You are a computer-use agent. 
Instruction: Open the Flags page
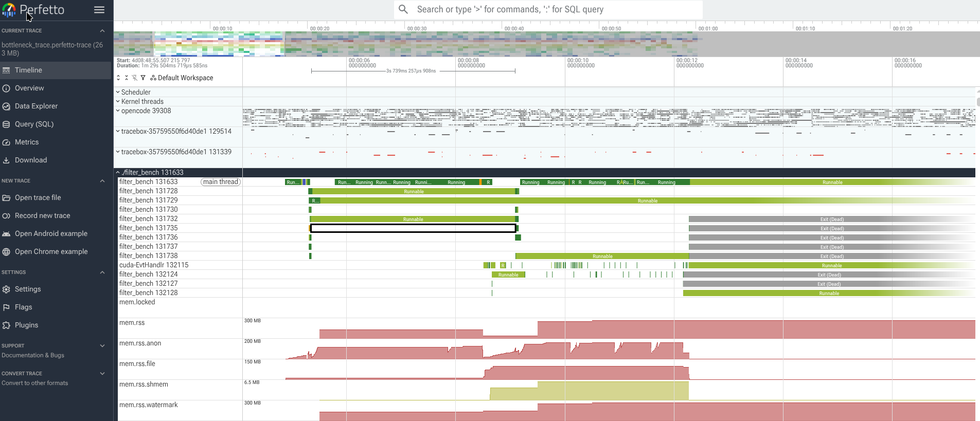pyautogui.click(x=56, y=307)
